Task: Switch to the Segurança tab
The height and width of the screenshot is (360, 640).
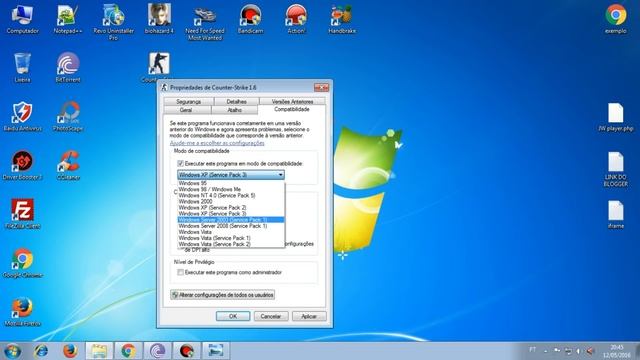Action: tap(189, 101)
